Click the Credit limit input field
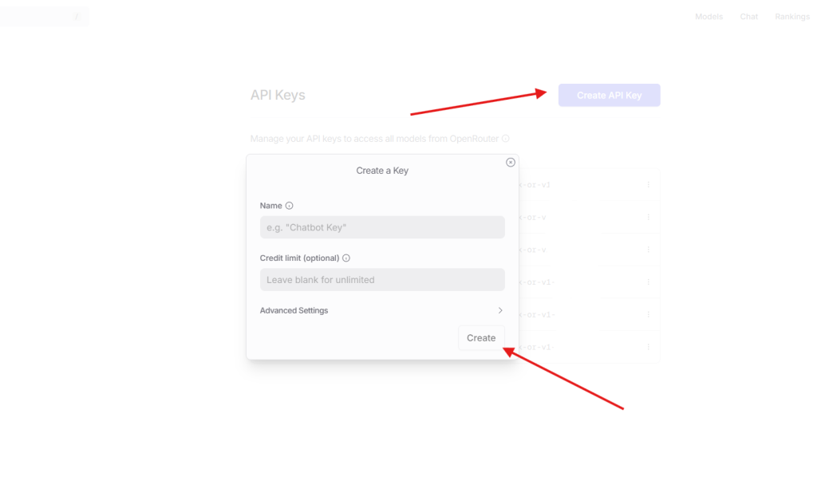 click(x=382, y=280)
